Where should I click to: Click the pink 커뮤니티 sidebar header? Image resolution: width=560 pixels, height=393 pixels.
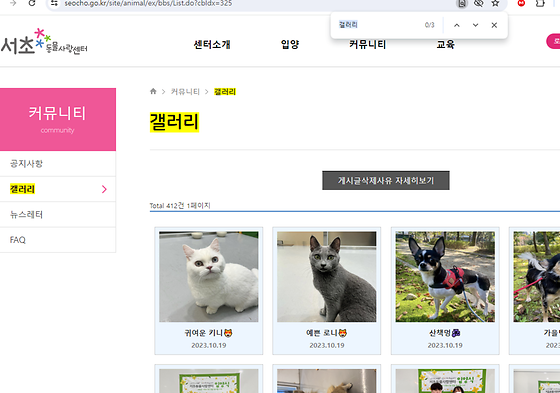point(58,119)
